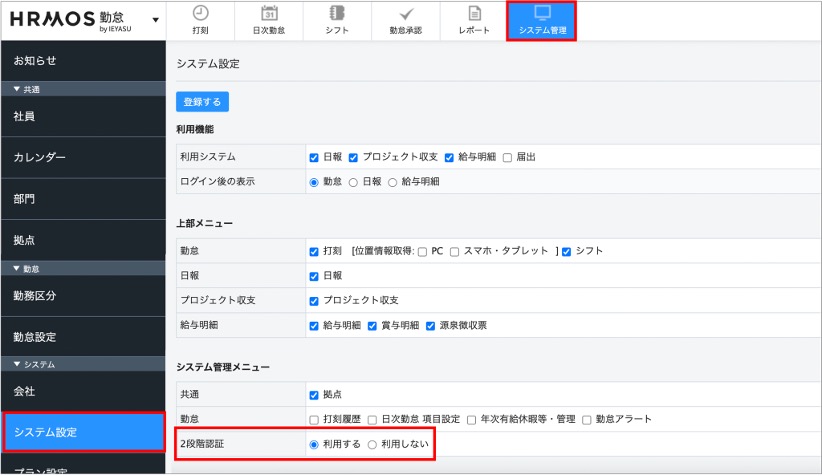Image resolution: width=822 pixels, height=476 pixels.
Task: Open the レポート document icon
Action: (x=474, y=14)
